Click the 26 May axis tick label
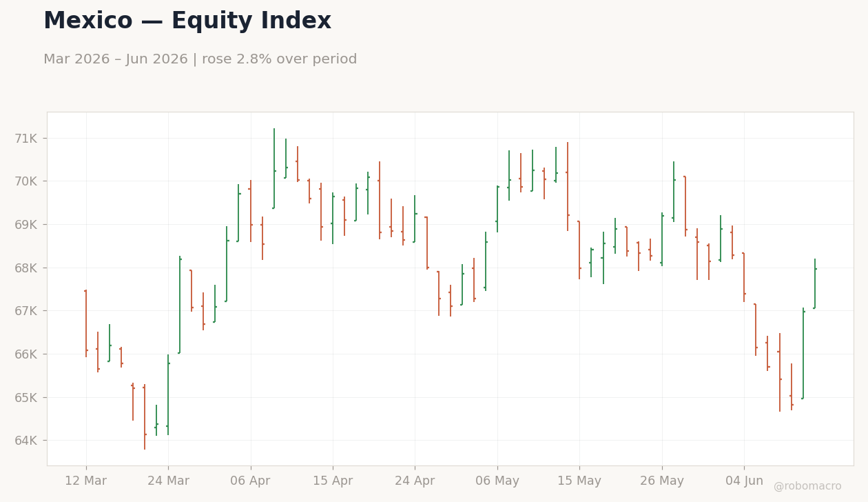Viewport: 868px width, 502px height. tap(662, 481)
